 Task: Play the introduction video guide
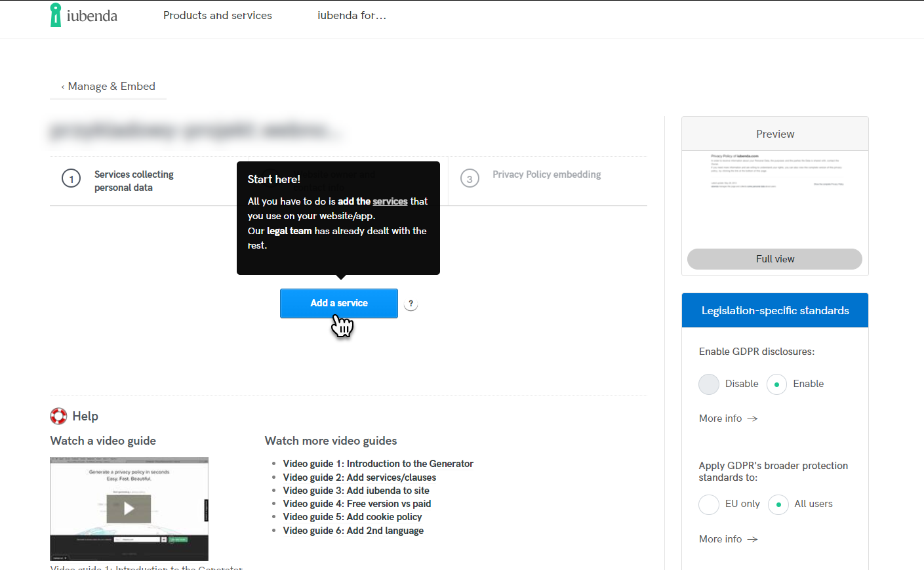coord(129,508)
